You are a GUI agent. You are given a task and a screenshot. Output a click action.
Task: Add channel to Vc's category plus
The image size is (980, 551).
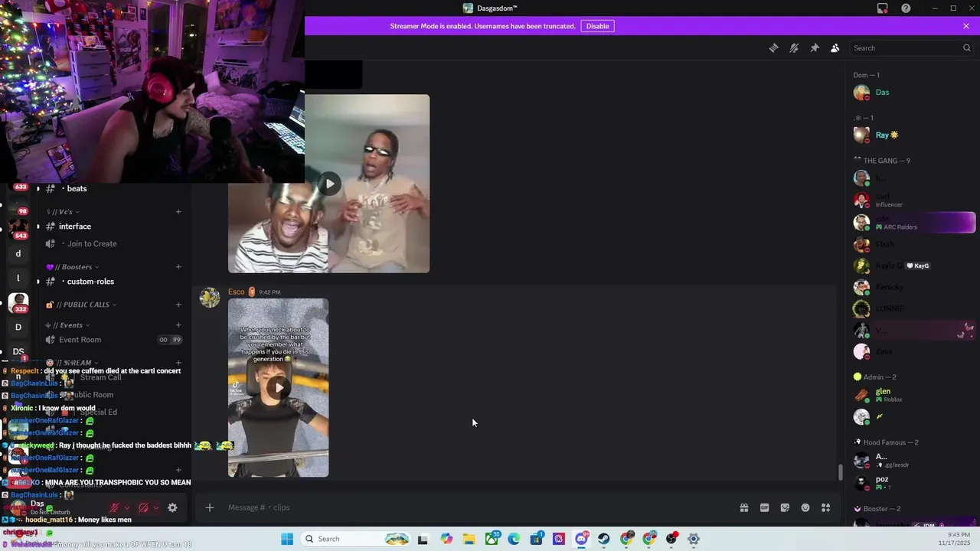[x=178, y=212]
